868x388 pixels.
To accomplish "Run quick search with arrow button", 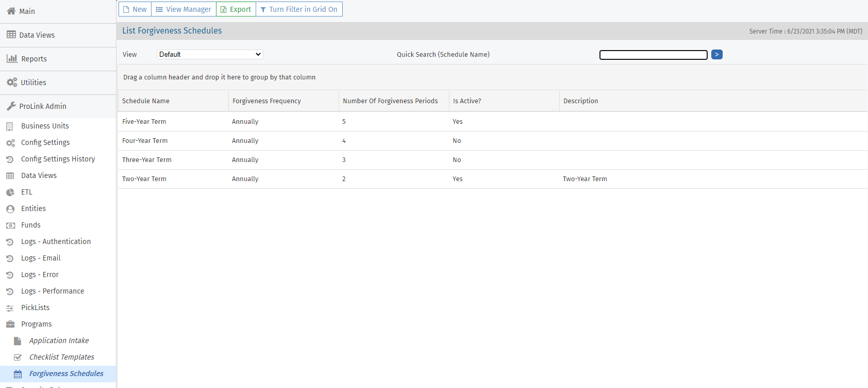I will tap(716, 54).
